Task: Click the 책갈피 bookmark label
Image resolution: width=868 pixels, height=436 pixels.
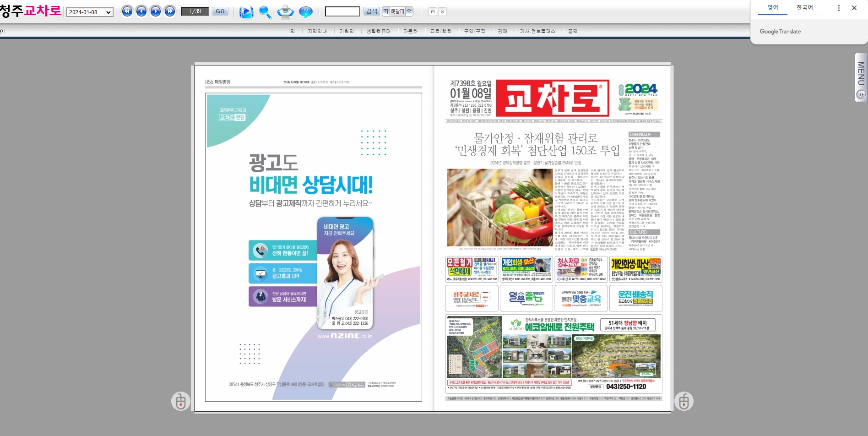Action: tap(397, 11)
